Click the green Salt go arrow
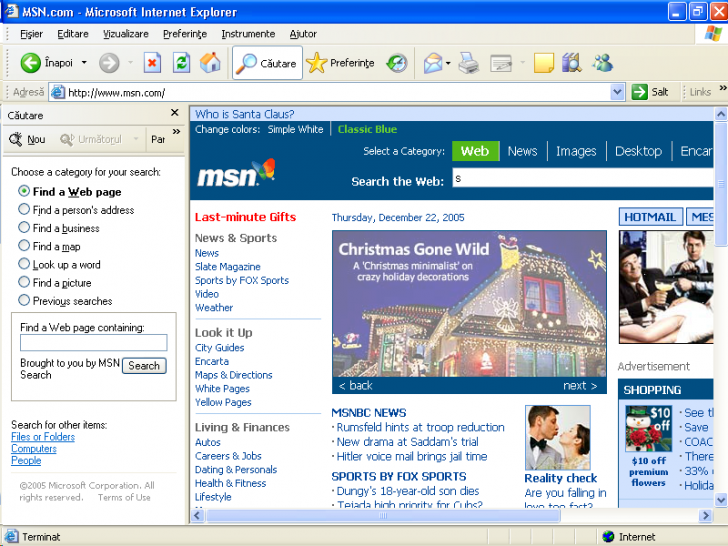 [x=639, y=92]
